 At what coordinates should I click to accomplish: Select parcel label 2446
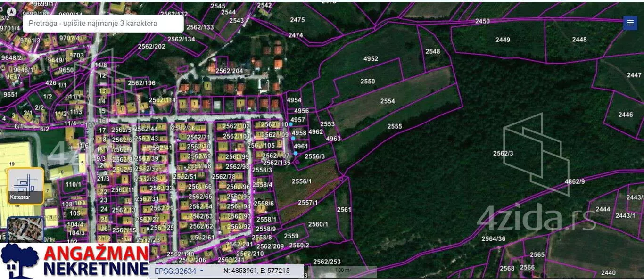pyautogui.click(x=626, y=115)
